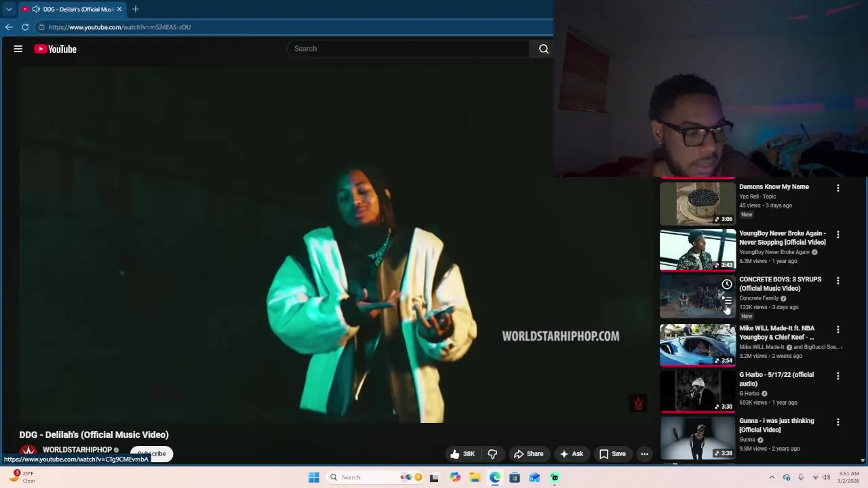
Task: Open the green recorder app on taskbar
Action: pos(555,477)
